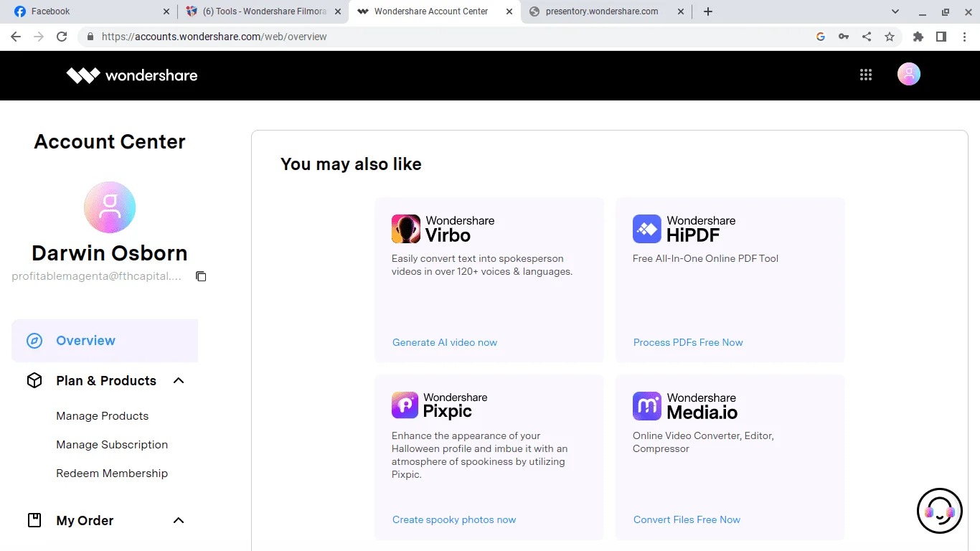
Task: Select Overview in the sidebar
Action: click(x=105, y=341)
